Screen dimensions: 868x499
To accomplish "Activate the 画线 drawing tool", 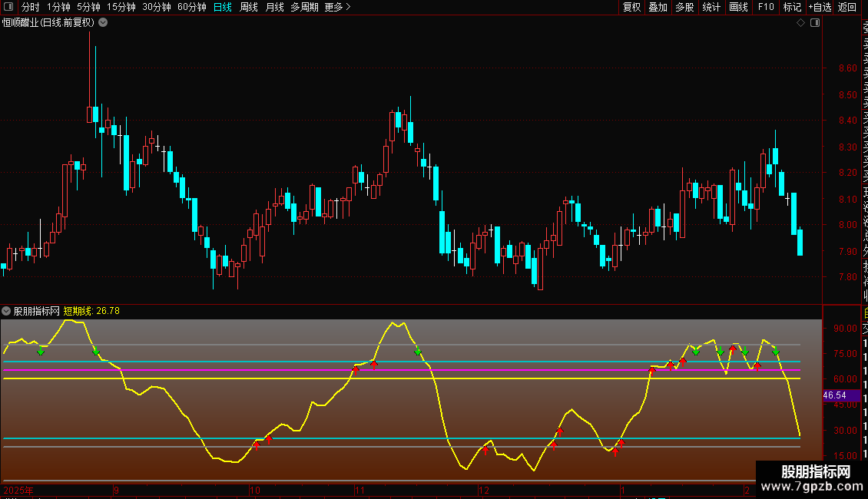I will (x=738, y=7).
